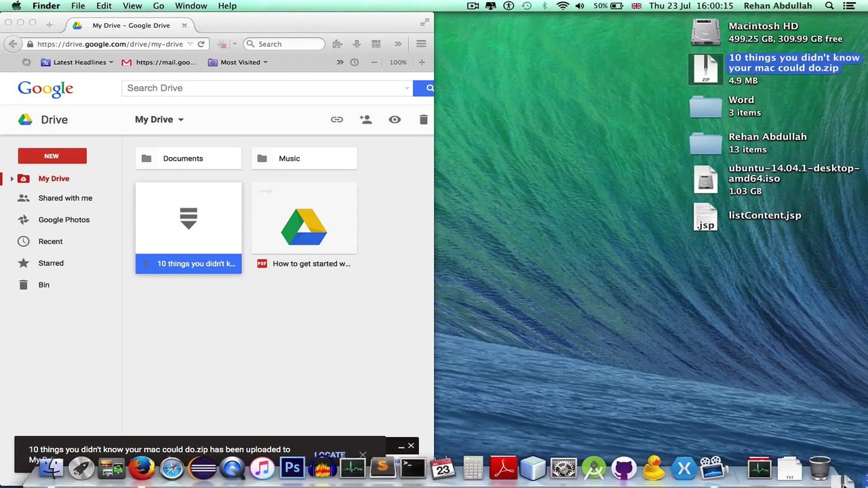
Task: Open the Window menu
Action: (x=191, y=5)
